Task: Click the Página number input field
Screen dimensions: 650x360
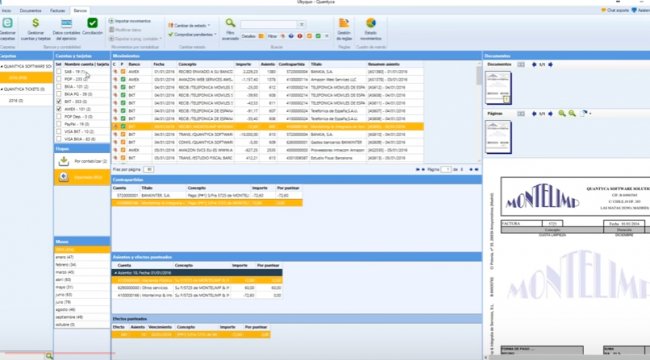Action: (446, 169)
